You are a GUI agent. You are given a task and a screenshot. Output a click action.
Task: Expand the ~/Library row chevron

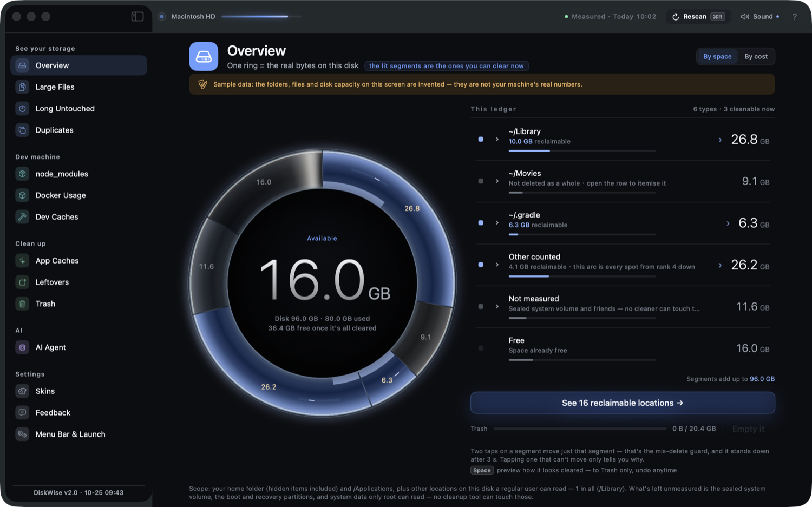[x=497, y=140]
